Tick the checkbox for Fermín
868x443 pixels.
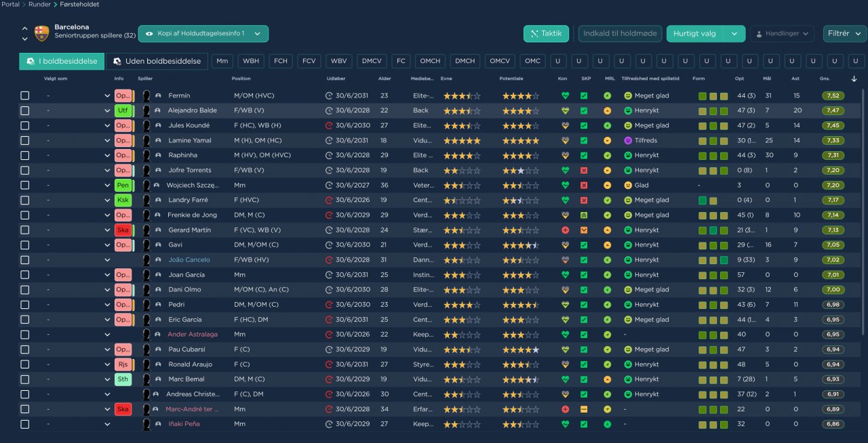25,96
